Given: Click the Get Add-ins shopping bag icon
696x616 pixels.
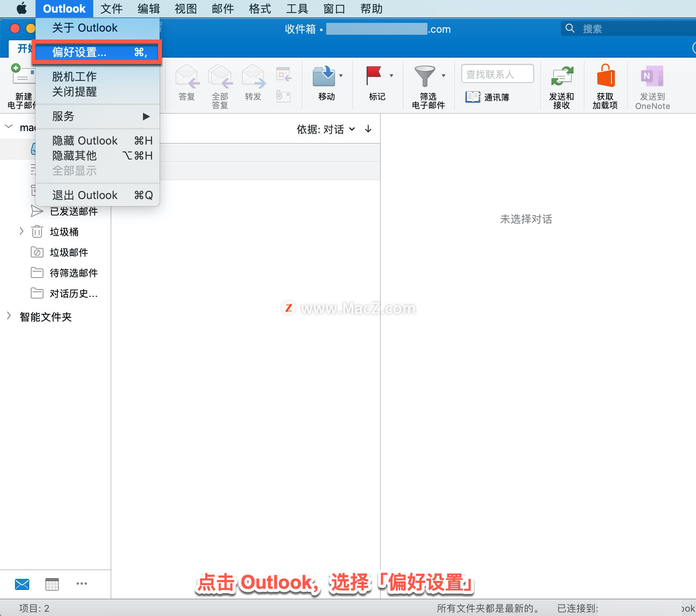Looking at the screenshot, I should click(606, 75).
